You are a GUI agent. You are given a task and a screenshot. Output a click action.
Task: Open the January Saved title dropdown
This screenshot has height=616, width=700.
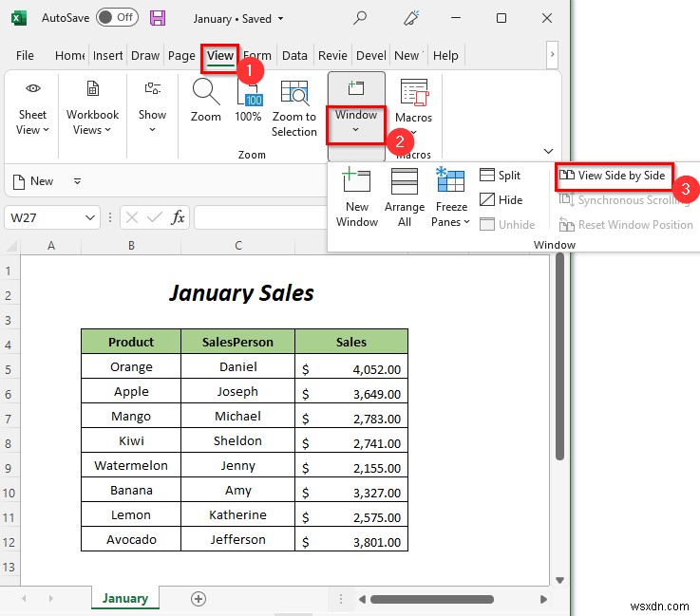coord(281,19)
